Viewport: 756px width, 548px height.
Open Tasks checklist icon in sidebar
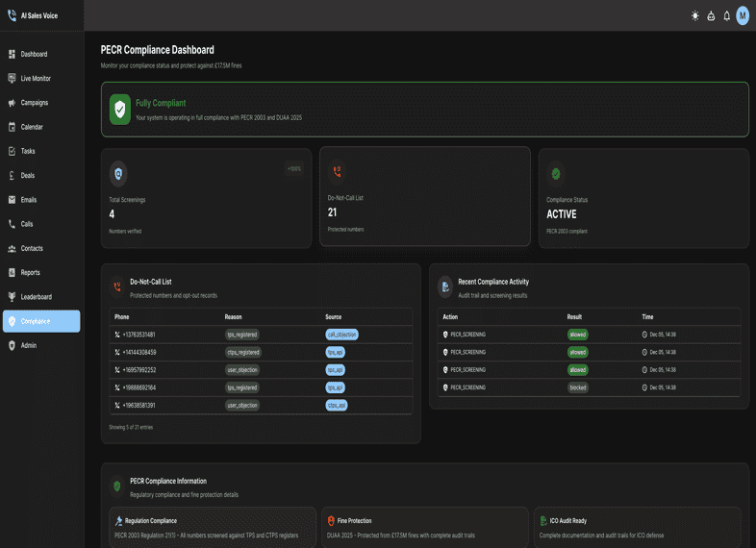pyautogui.click(x=13, y=151)
